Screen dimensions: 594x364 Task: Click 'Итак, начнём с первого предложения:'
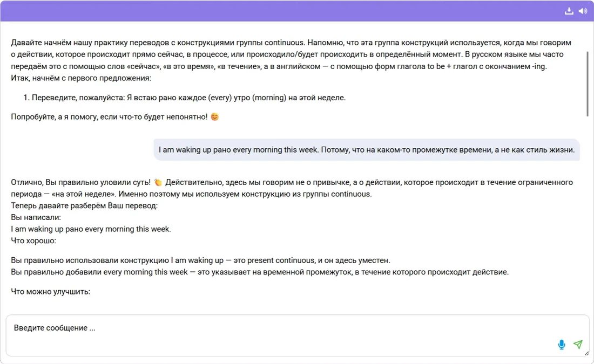tap(81, 78)
